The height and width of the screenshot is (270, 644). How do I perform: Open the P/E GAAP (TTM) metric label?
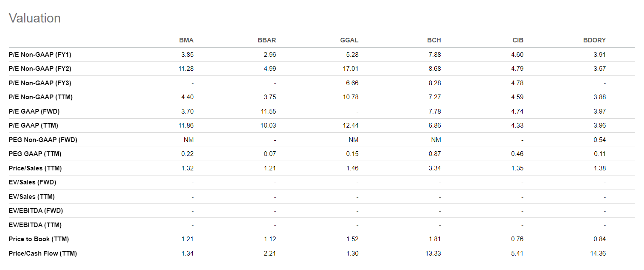coord(34,125)
